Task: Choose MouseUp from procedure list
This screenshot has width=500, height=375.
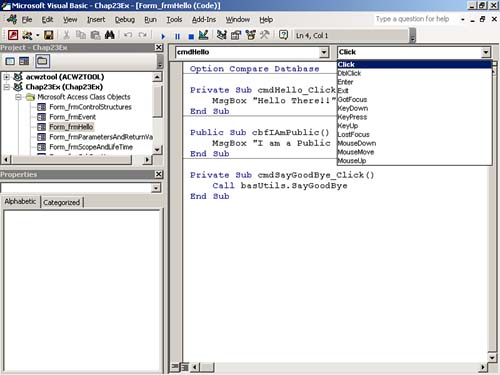Action: 414,161
